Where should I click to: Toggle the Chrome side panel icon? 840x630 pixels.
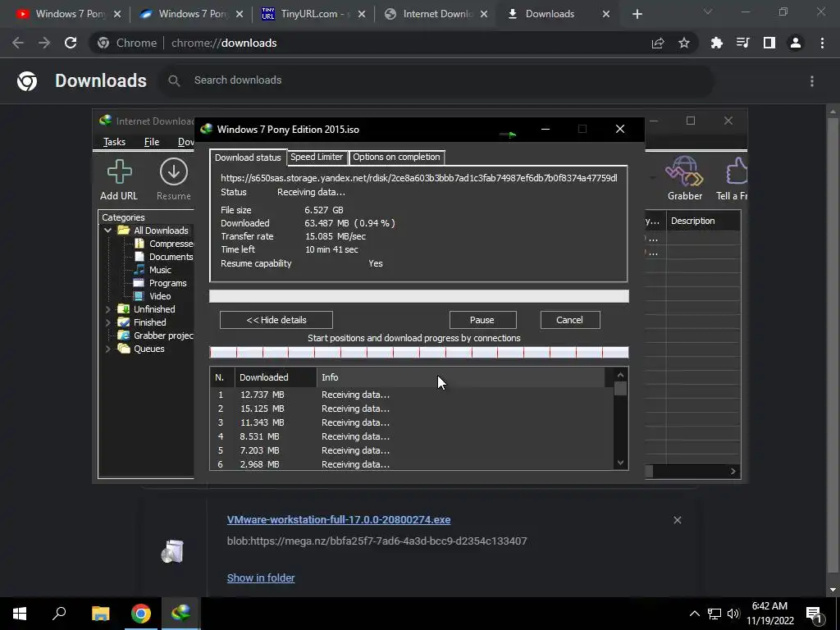pyautogui.click(x=769, y=43)
